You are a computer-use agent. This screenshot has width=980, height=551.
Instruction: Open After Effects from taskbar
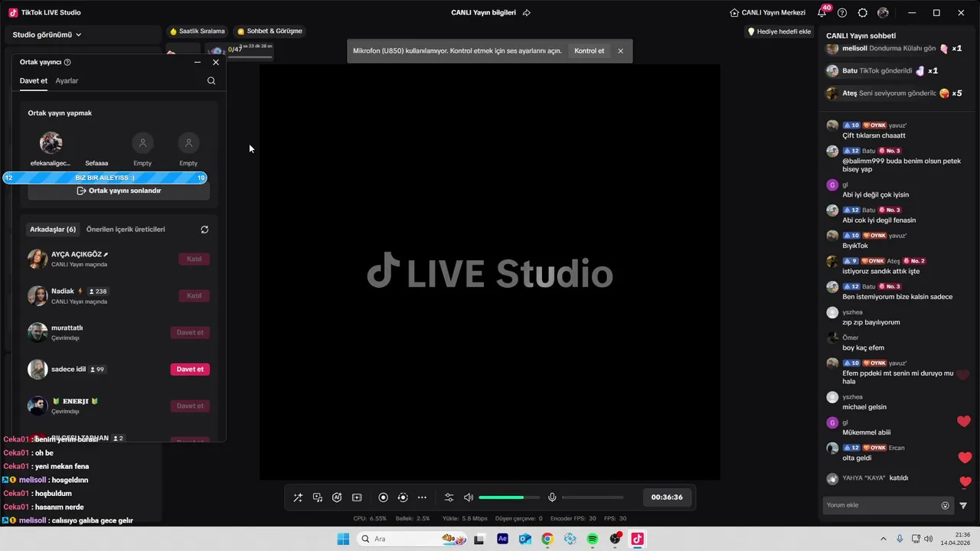pyautogui.click(x=502, y=539)
